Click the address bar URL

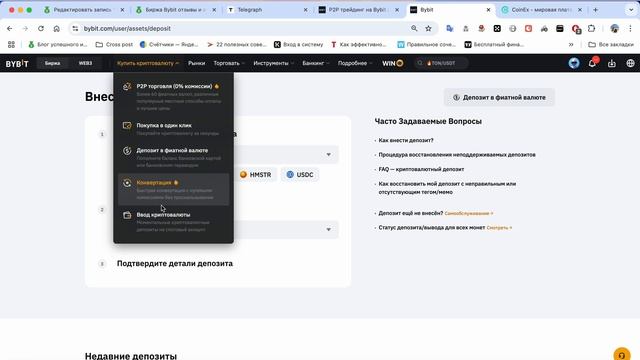(127, 29)
